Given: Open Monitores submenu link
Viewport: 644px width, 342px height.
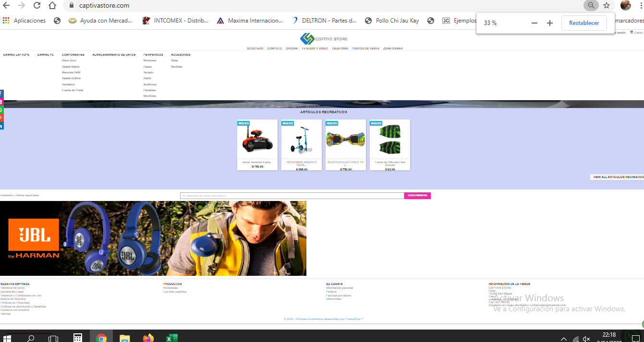Looking at the screenshot, I should tap(150, 60).
